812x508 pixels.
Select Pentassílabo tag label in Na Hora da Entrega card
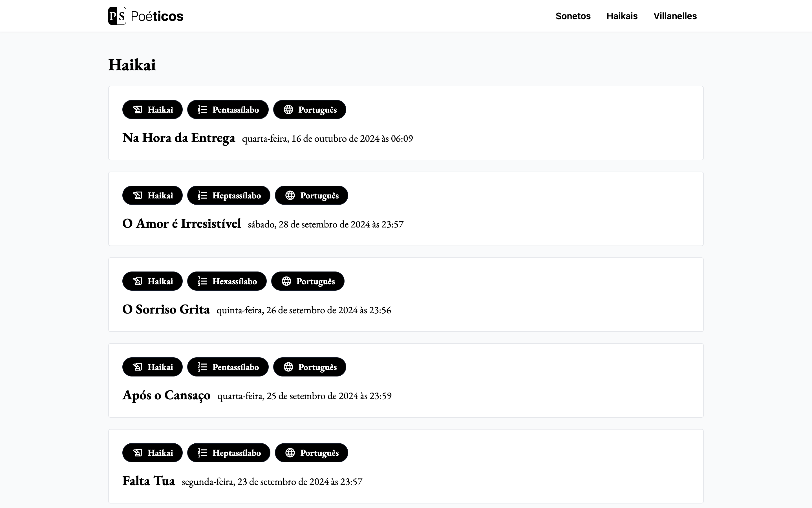coord(235,110)
